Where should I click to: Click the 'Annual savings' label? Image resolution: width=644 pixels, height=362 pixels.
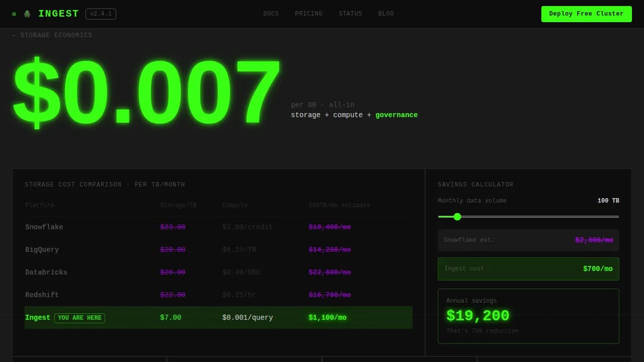click(x=471, y=301)
